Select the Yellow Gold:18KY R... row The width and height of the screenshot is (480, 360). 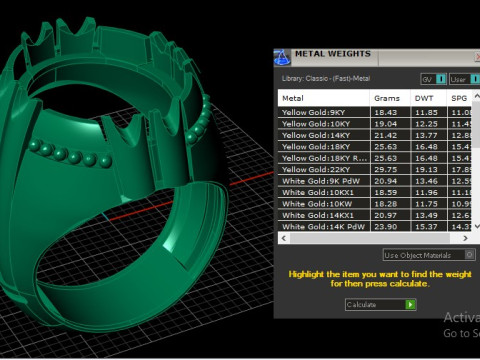point(375,158)
